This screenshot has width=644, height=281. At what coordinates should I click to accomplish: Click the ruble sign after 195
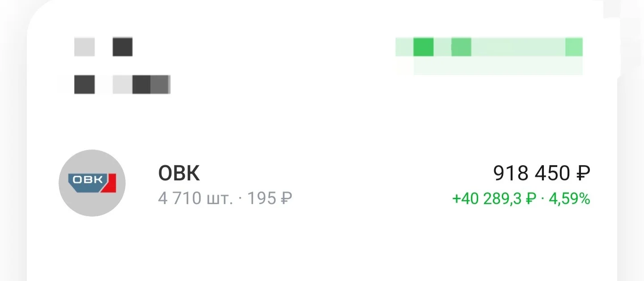pos(287,198)
